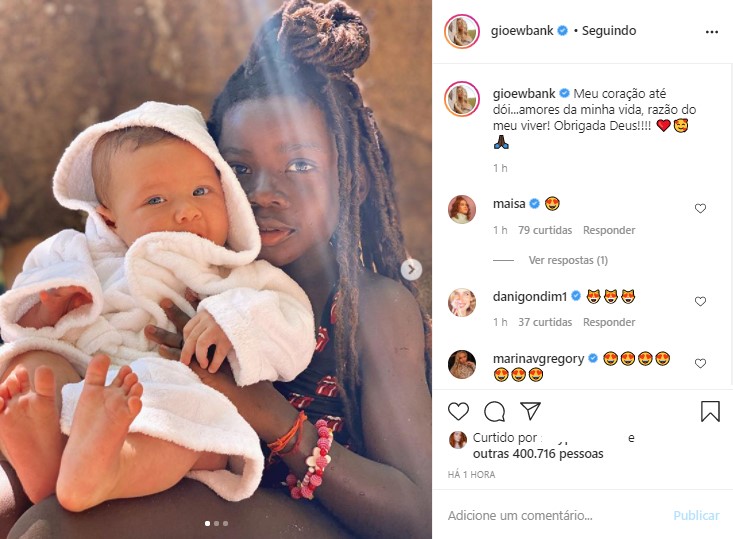Visit the maisa profile via her avatar

click(x=462, y=209)
